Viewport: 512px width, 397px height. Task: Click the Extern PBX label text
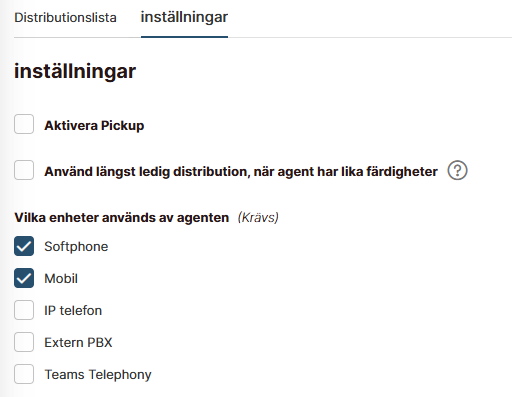[78, 342]
